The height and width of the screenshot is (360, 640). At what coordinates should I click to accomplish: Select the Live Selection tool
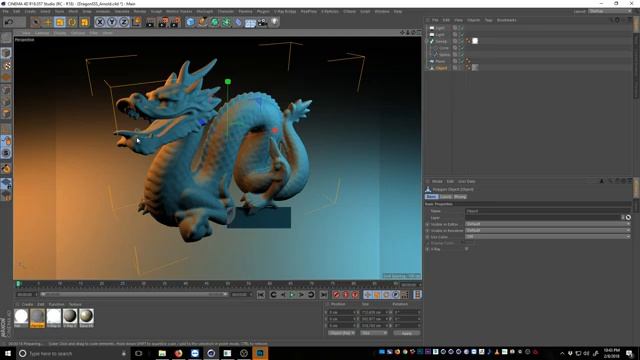point(36,22)
